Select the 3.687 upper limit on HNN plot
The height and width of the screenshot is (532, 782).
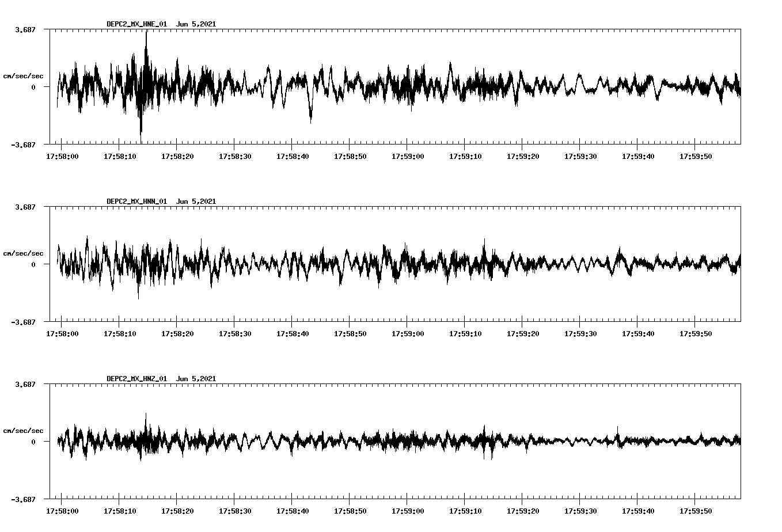(25, 207)
